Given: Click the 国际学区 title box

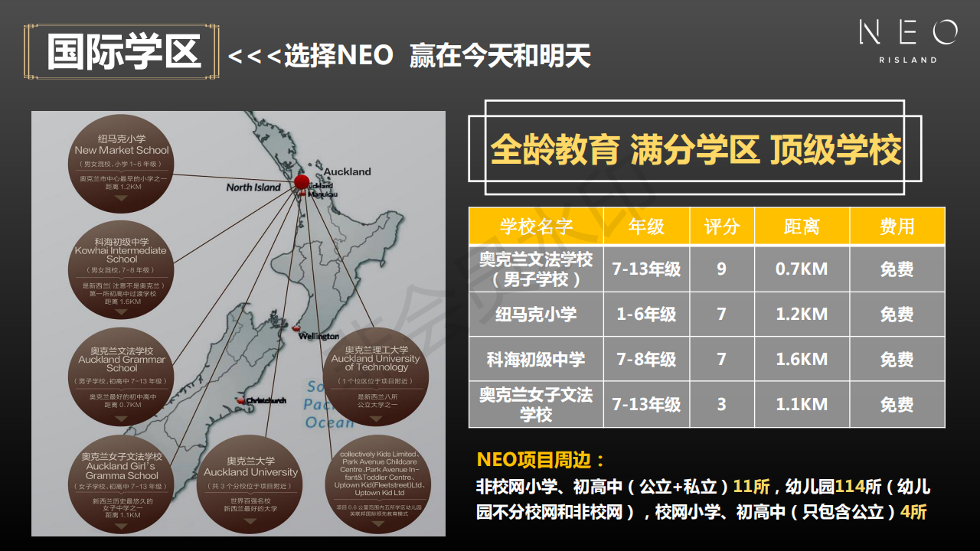Looking at the screenshot, I should coord(122,52).
